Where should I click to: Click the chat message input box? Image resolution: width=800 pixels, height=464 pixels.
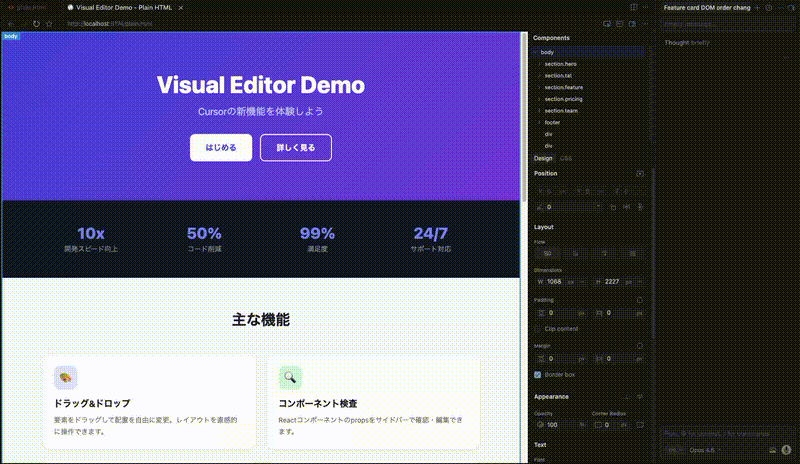(x=727, y=433)
